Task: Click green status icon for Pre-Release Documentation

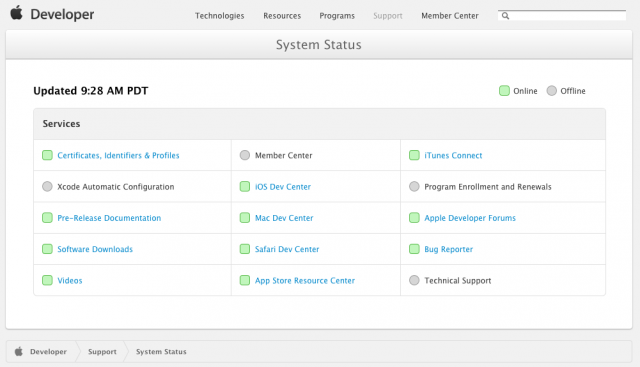Action: (47, 218)
